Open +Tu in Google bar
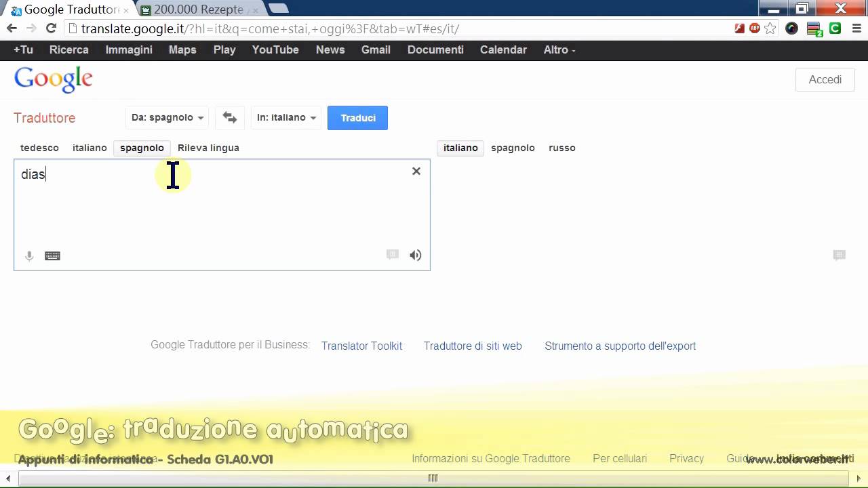868x488 pixels. point(23,49)
